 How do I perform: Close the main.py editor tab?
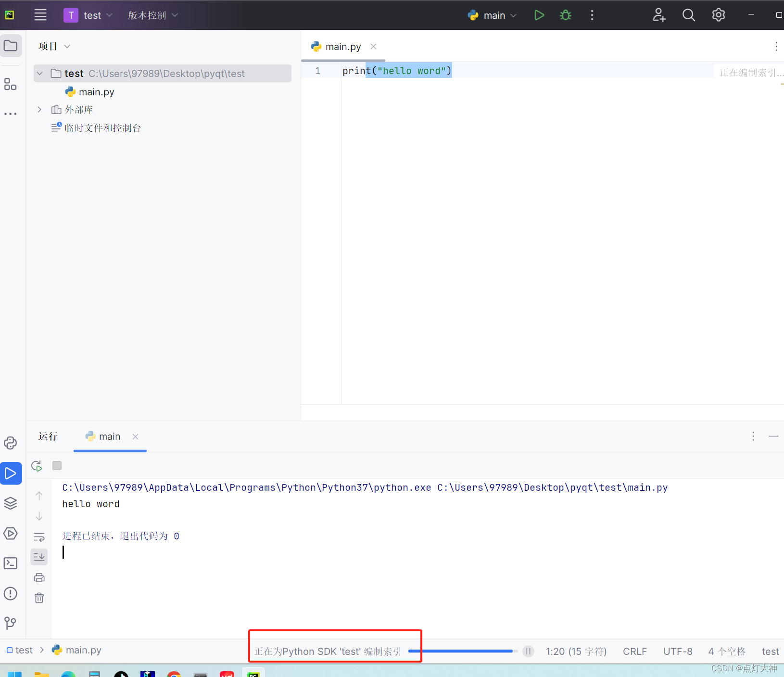373,47
